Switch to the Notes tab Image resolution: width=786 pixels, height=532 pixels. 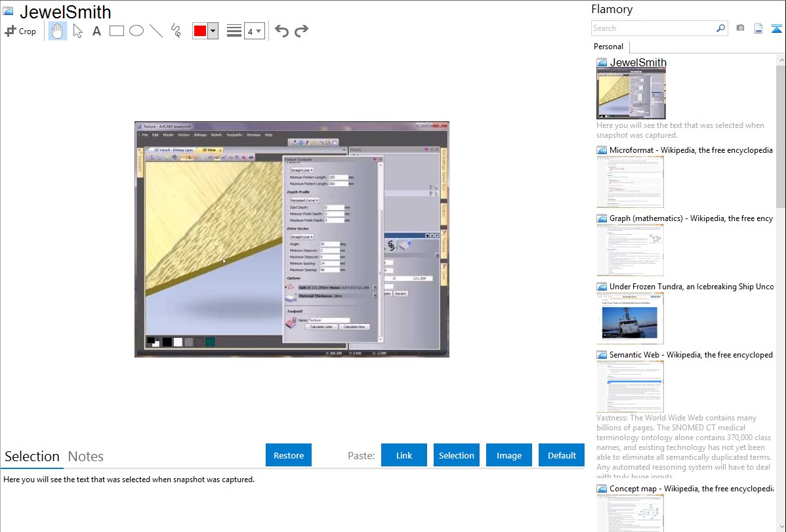point(86,457)
